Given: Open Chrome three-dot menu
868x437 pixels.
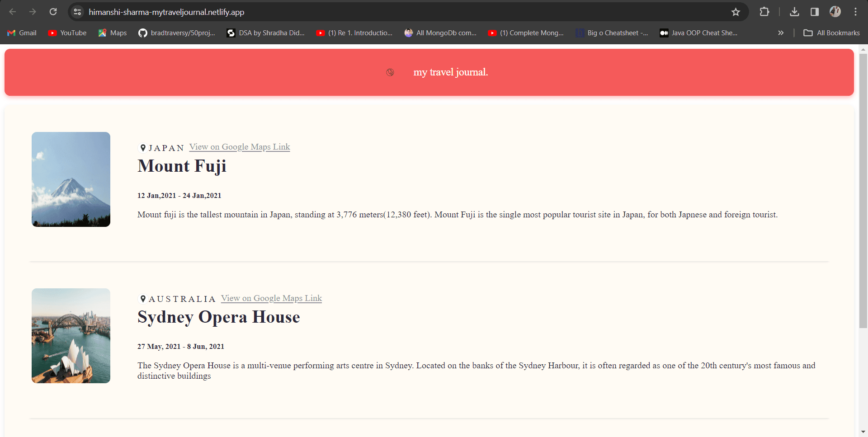Looking at the screenshot, I should pos(855,12).
